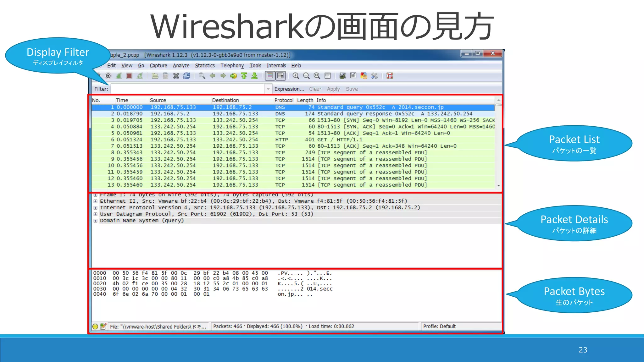Expand the Domain Name System (query) node

coord(95,221)
